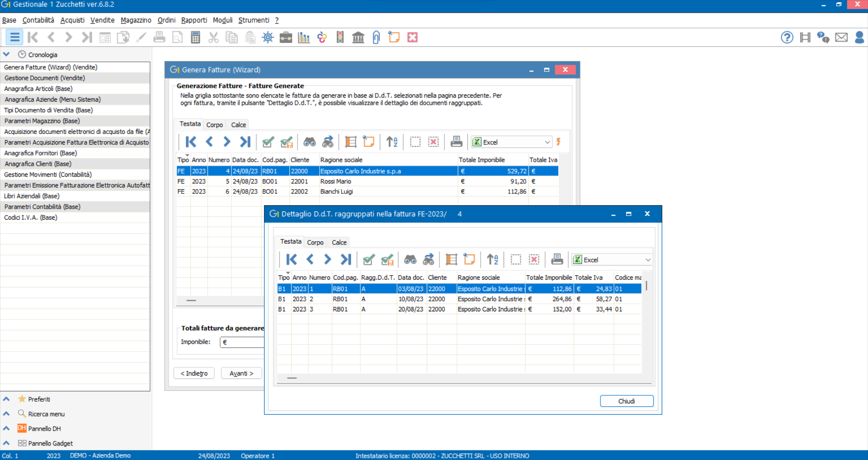
Task: Click the Avanti button in the wizard
Action: click(x=241, y=373)
